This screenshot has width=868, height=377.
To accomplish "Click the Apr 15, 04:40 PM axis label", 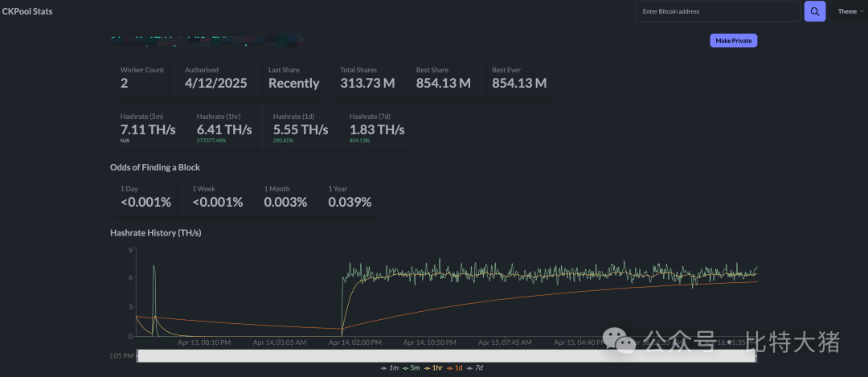I will [x=581, y=342].
